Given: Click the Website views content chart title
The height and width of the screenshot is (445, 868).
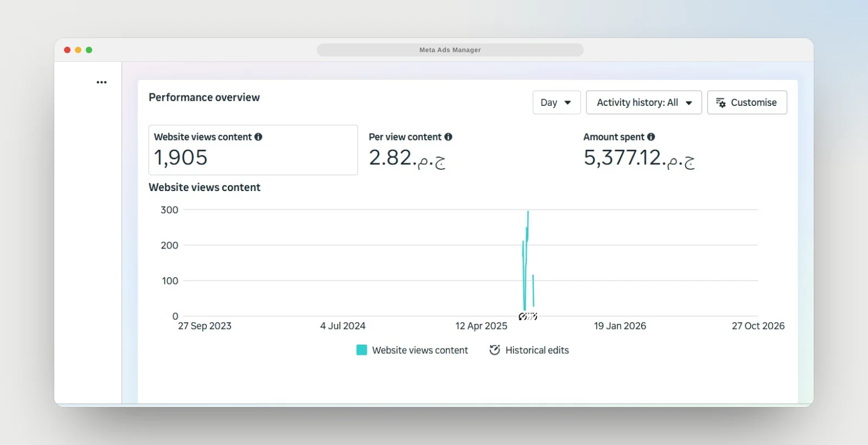Looking at the screenshot, I should point(205,187).
